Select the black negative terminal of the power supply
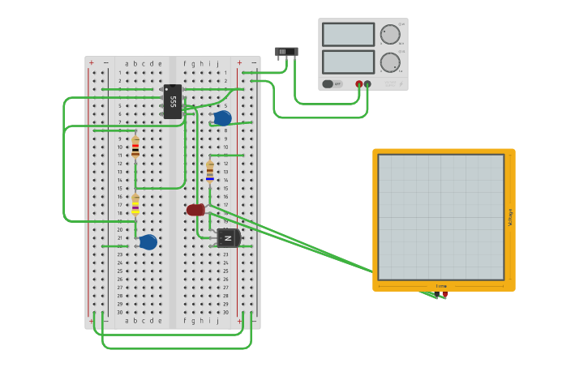 367,84
